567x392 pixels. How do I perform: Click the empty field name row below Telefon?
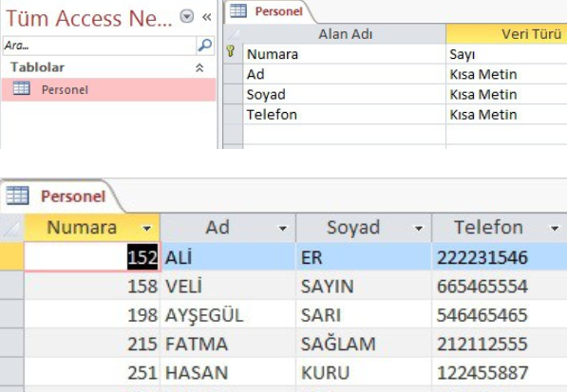tap(345, 135)
